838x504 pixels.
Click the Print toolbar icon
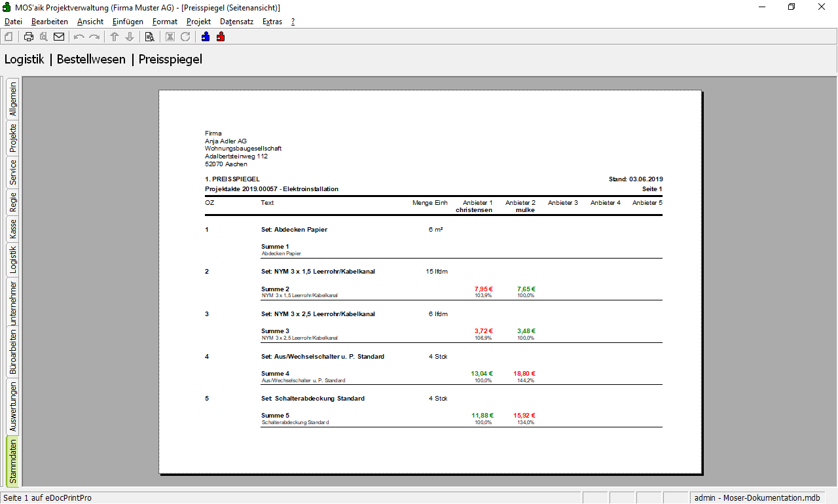[x=29, y=37]
